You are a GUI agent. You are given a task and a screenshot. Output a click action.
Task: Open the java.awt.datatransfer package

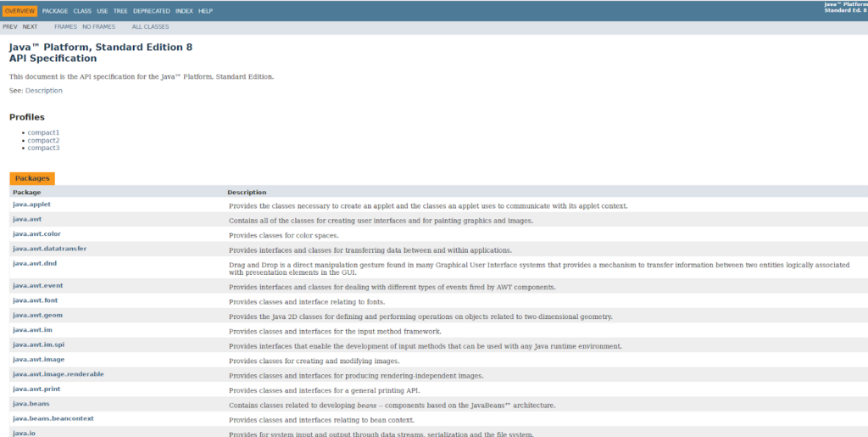(x=50, y=249)
